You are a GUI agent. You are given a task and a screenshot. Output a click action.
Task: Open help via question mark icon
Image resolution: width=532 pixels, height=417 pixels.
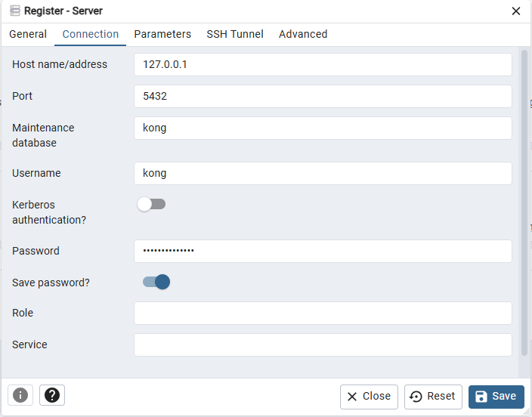click(52, 395)
